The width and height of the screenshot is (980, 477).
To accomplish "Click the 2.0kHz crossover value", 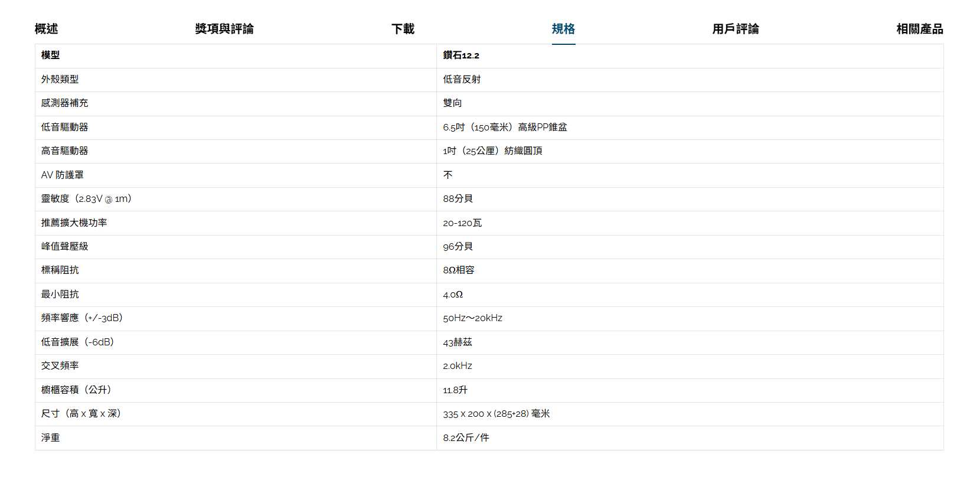I will 458,365.
